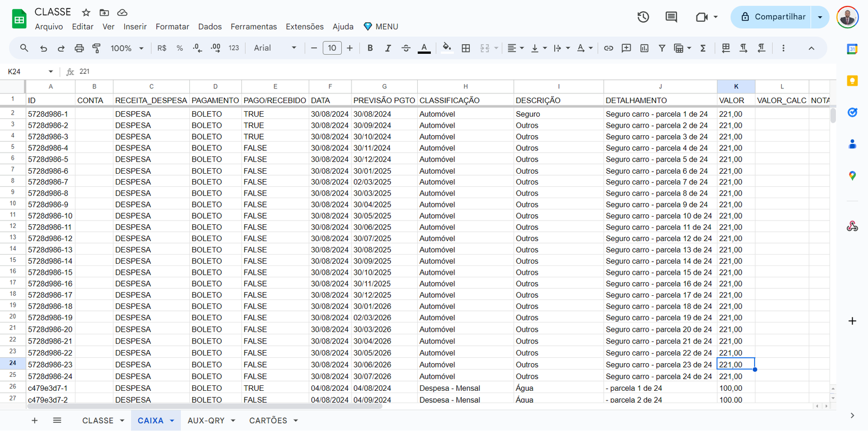Open the CAIXA tab options arrow

click(172, 421)
